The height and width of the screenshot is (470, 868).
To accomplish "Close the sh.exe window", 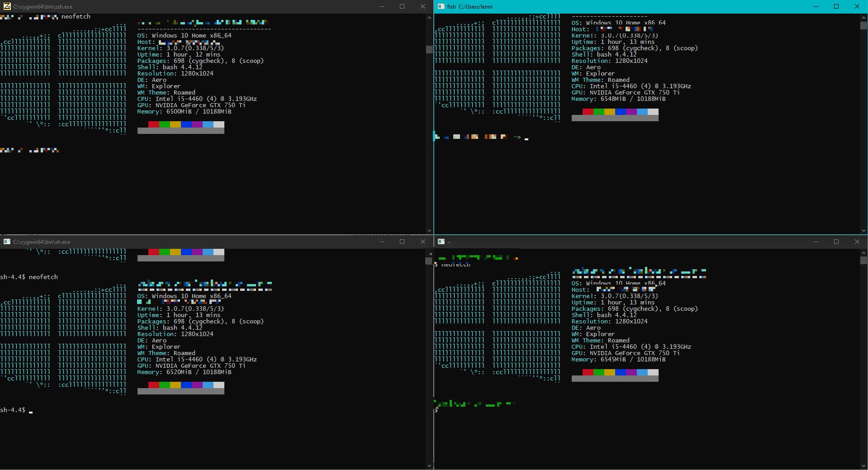I will tap(423, 242).
